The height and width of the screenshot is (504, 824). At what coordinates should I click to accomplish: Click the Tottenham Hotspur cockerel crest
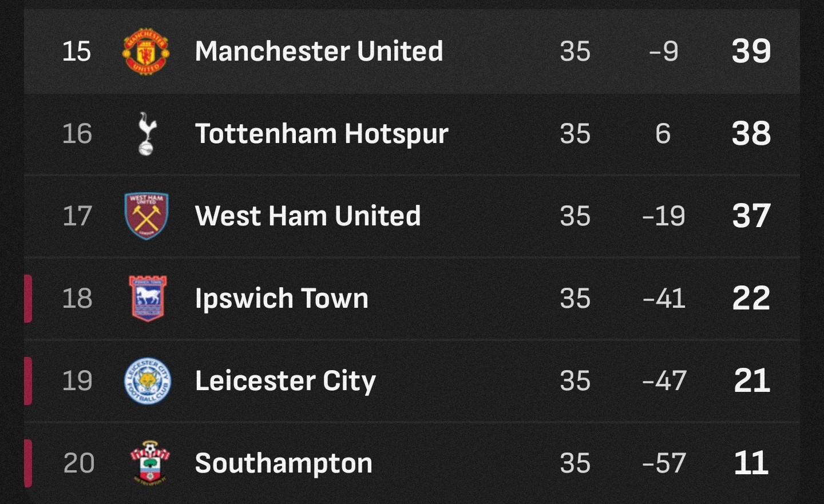coord(146,134)
